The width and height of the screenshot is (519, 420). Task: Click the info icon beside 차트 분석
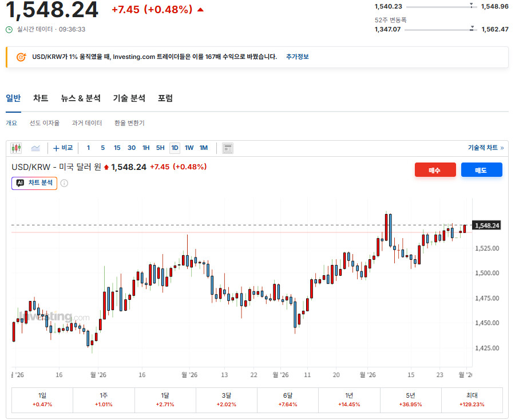[64, 183]
